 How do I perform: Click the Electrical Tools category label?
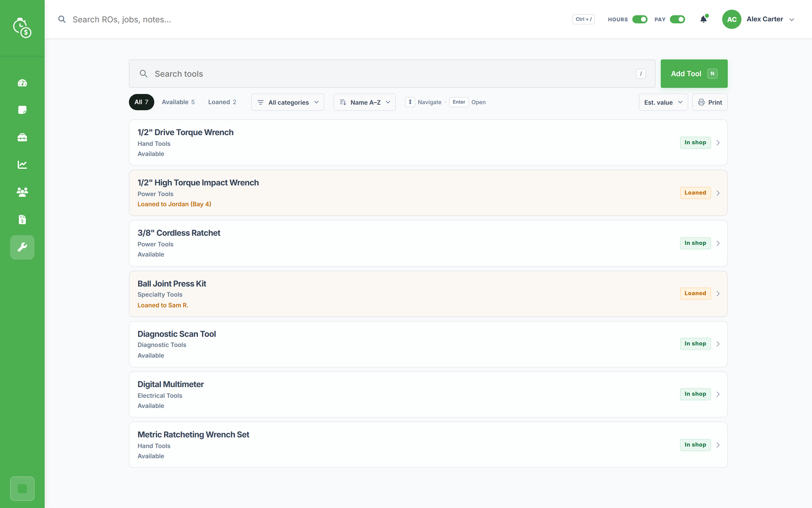[x=160, y=396]
